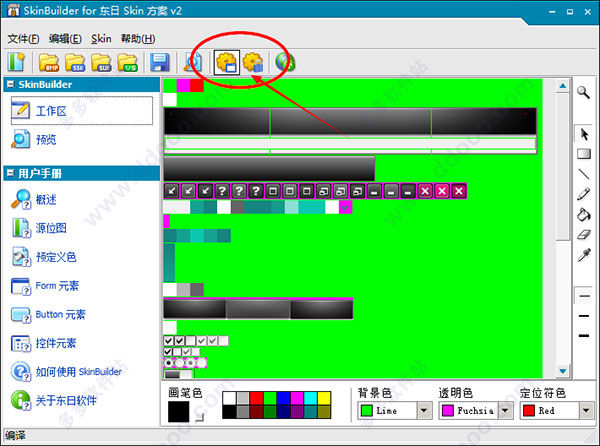Open 控件元素 help topic

44,343
